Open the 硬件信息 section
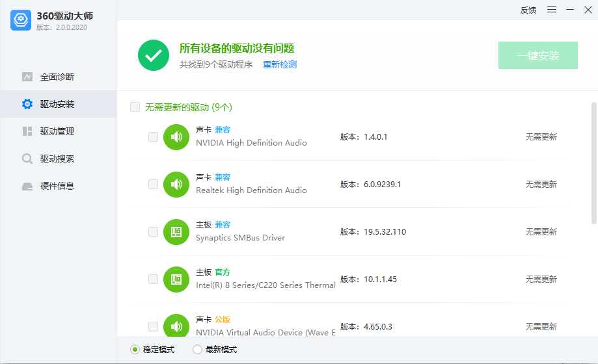Screen dimensions: 598x364 pos(59,186)
